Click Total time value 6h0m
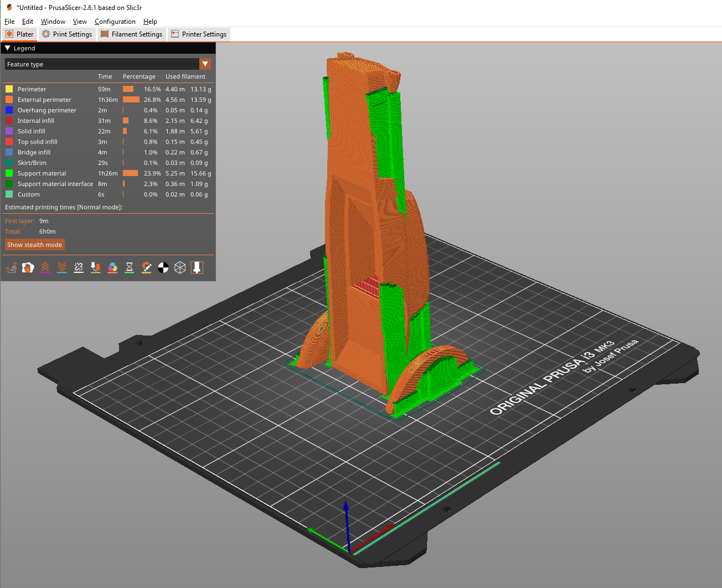Viewport: 722px width, 588px height. pyautogui.click(x=48, y=231)
